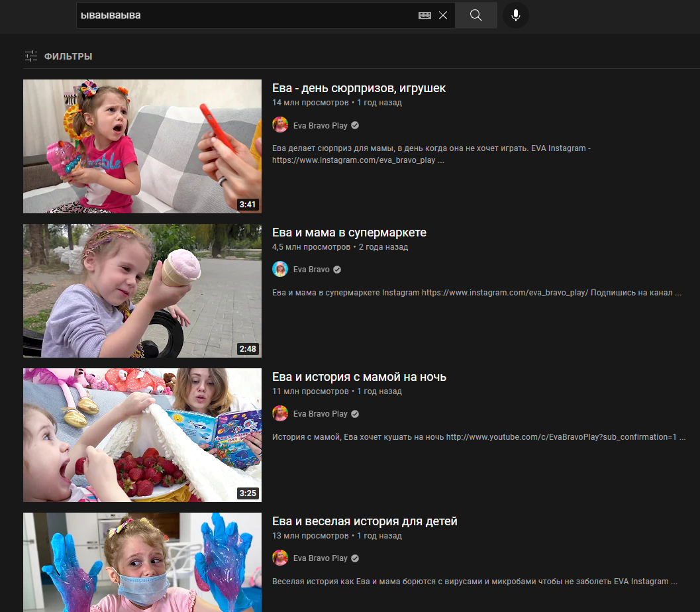Click ice cream thumbnail with 2:48 duration
This screenshot has height=612, width=700.
142,291
